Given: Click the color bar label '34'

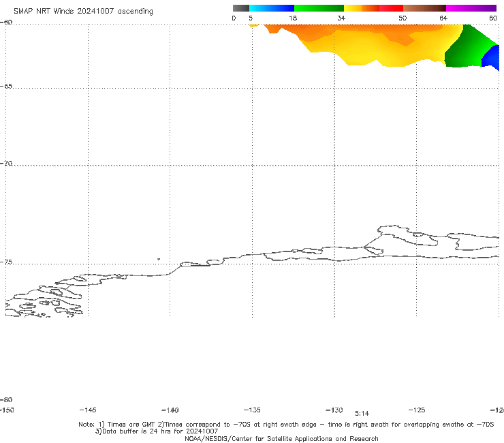Looking at the screenshot, I should (341, 18).
